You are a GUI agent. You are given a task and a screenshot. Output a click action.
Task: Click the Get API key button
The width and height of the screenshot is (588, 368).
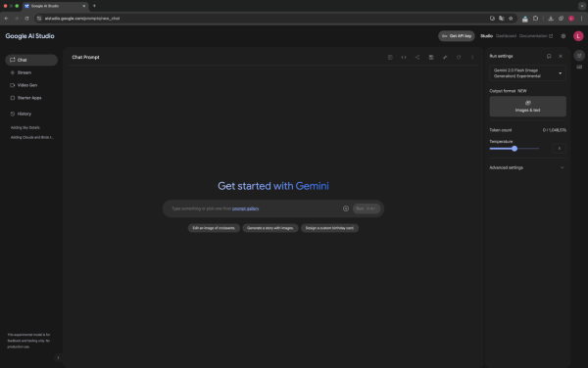tap(457, 36)
